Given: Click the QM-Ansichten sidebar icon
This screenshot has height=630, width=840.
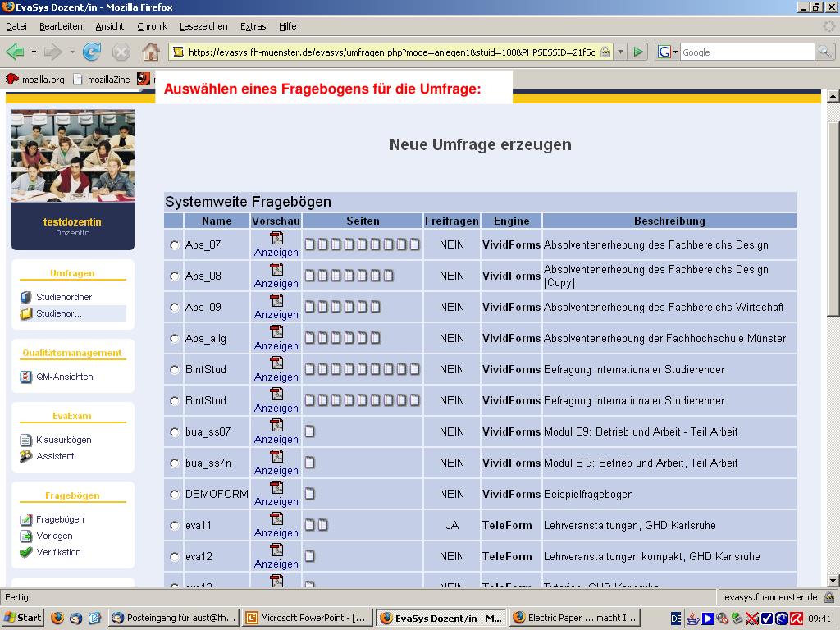Looking at the screenshot, I should click(x=25, y=377).
